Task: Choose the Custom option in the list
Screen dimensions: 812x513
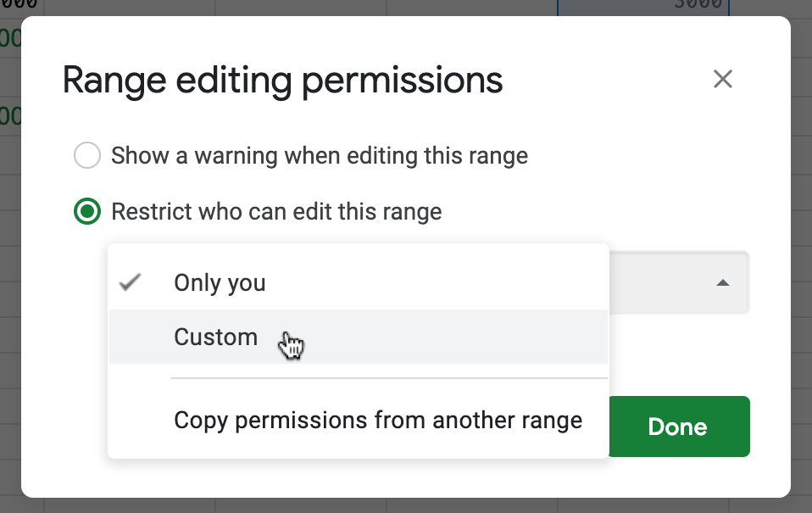Action: (216, 337)
